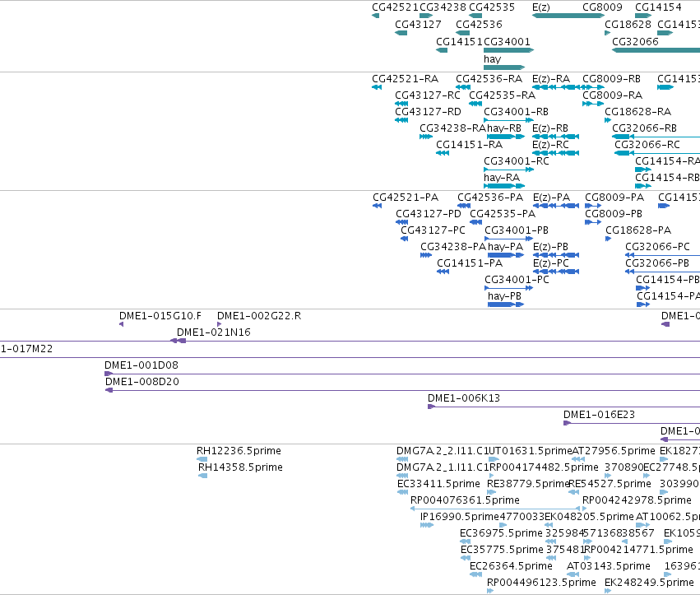Click BAC clone DME1-021N16
700x595 pixels.
pos(214,332)
